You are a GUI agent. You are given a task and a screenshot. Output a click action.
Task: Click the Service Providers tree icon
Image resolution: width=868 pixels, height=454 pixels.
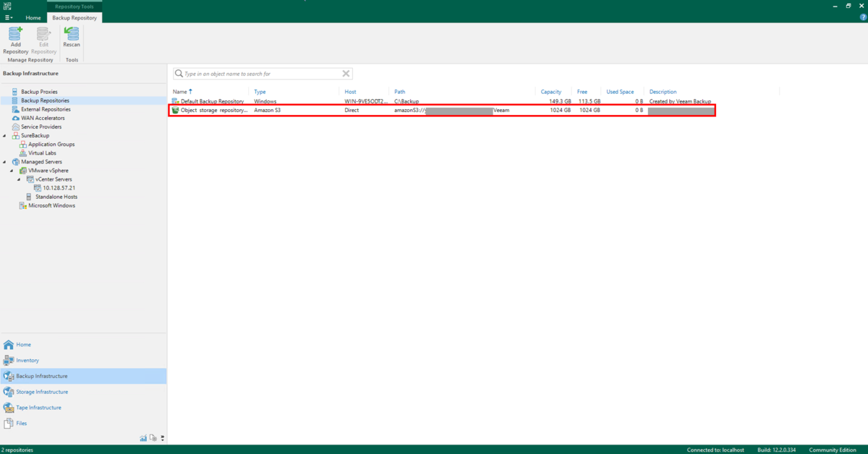coord(15,127)
